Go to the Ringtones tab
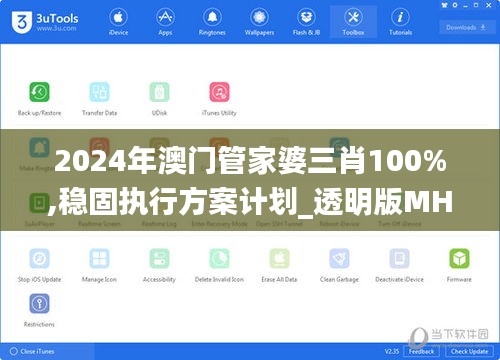Image resolution: width=500 pixels, height=360 pixels. coord(212,22)
